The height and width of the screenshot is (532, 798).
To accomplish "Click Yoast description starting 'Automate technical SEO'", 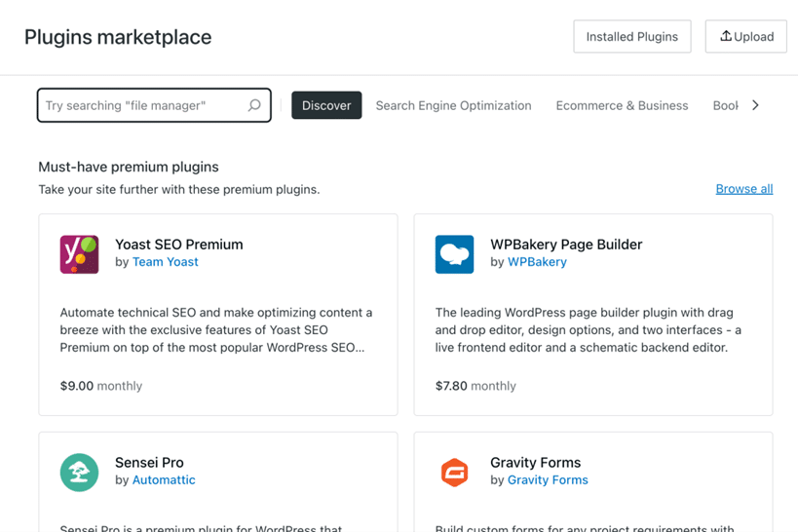I will click(216, 330).
